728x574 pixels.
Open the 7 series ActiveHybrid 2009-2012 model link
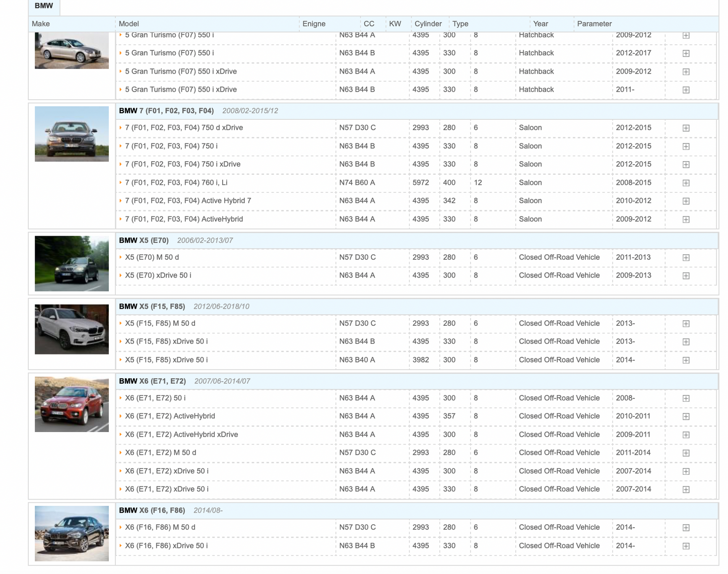point(184,219)
